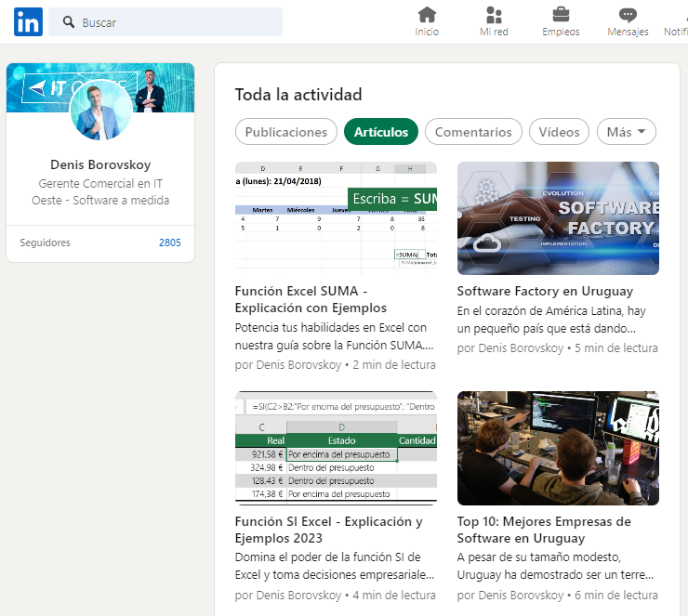Switch to the Comentarios filter

click(473, 132)
